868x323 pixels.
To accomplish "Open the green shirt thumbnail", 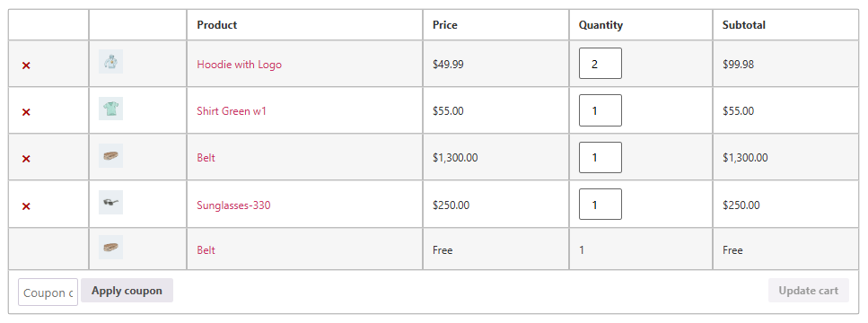I will (x=110, y=109).
